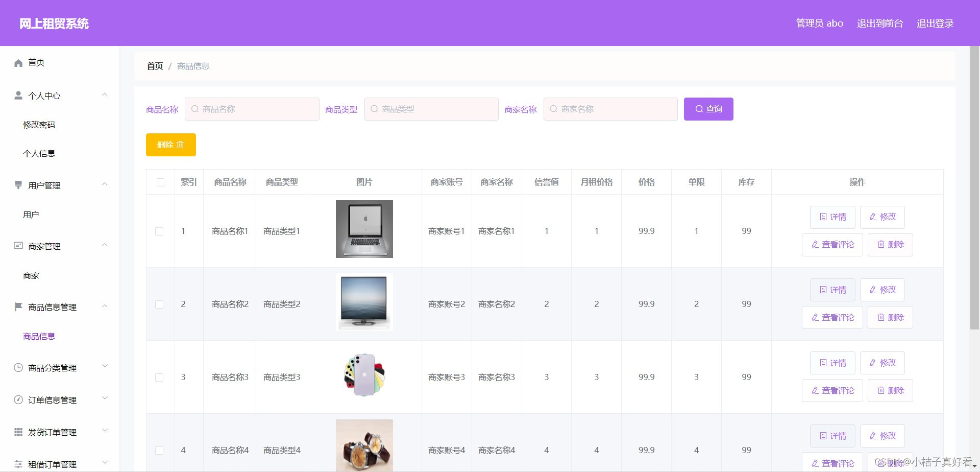Open the laptop image thumbnail in row 1
The width and height of the screenshot is (980, 472).
pos(364,229)
